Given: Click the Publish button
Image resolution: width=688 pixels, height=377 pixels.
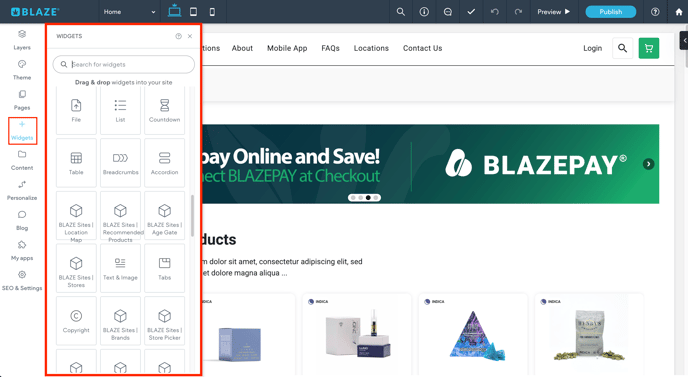Looking at the screenshot, I should pos(610,12).
